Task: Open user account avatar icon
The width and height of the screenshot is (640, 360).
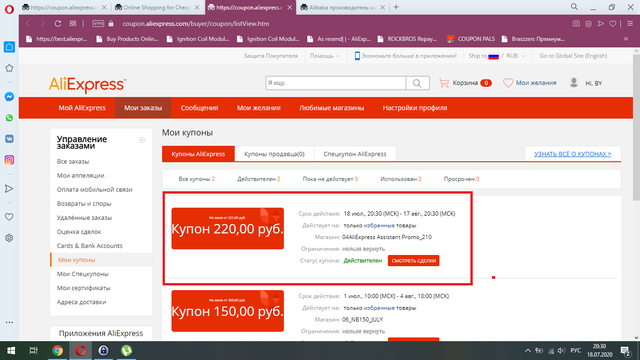Action: tap(573, 82)
